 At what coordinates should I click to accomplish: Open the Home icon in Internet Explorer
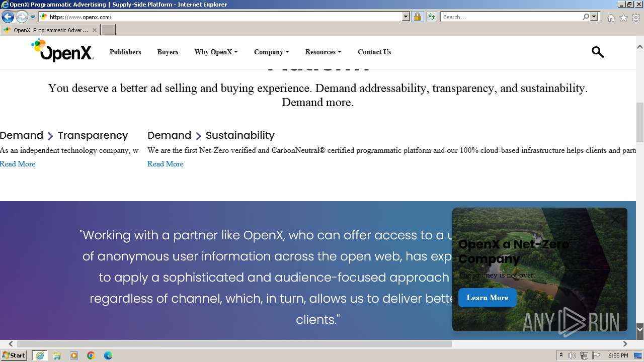(611, 18)
